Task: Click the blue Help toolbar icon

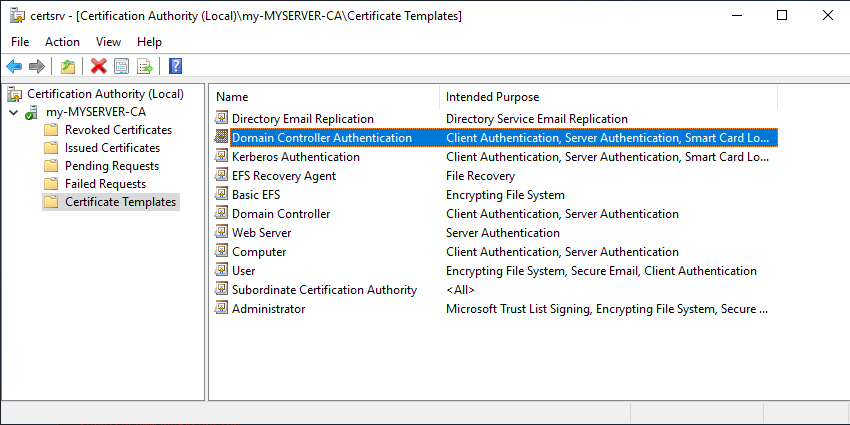Action: click(175, 66)
